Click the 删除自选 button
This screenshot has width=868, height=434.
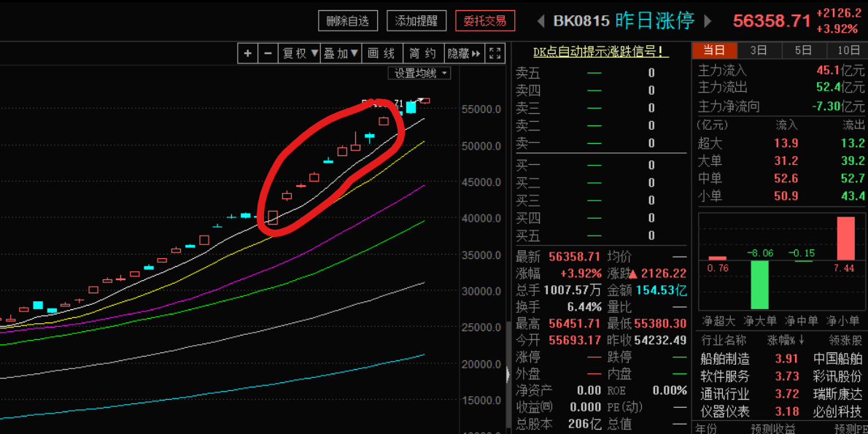point(348,21)
